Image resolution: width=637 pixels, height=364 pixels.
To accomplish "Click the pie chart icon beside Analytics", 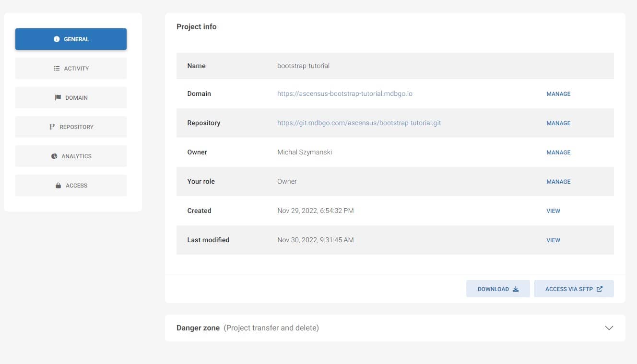I will (54, 156).
